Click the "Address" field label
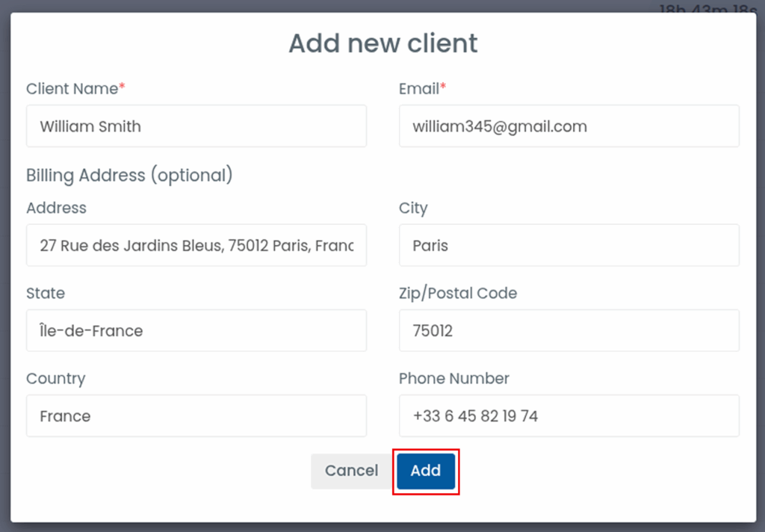 tap(56, 208)
